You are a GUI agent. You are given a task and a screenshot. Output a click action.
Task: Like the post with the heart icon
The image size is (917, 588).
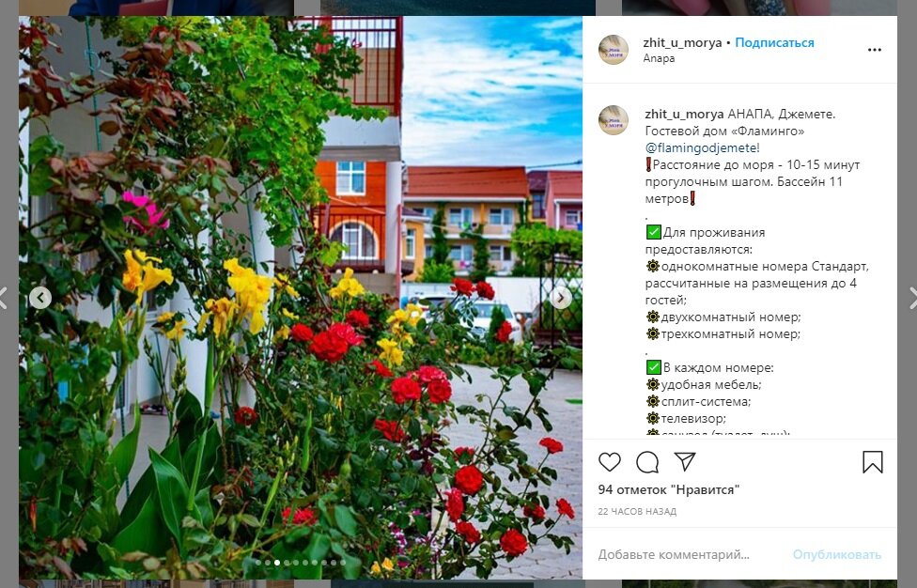click(610, 462)
